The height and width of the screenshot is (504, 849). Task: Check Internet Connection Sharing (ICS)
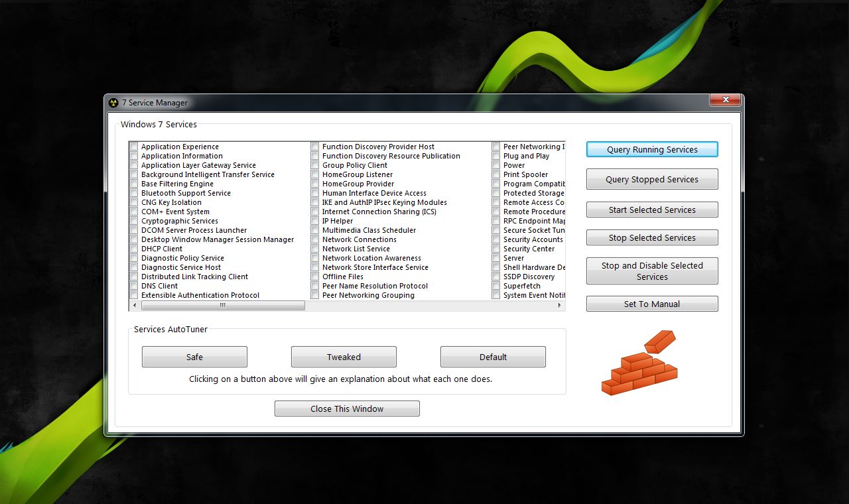point(315,212)
